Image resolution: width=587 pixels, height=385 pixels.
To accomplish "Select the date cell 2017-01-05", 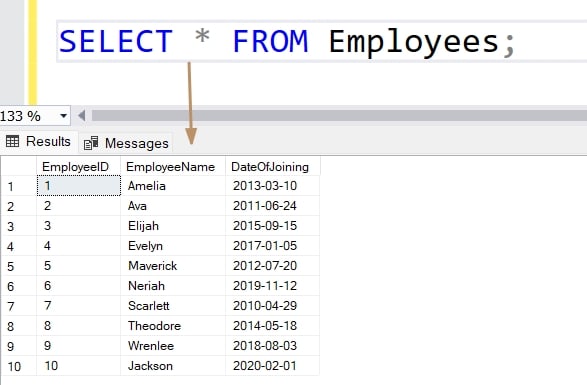I will point(273,246).
